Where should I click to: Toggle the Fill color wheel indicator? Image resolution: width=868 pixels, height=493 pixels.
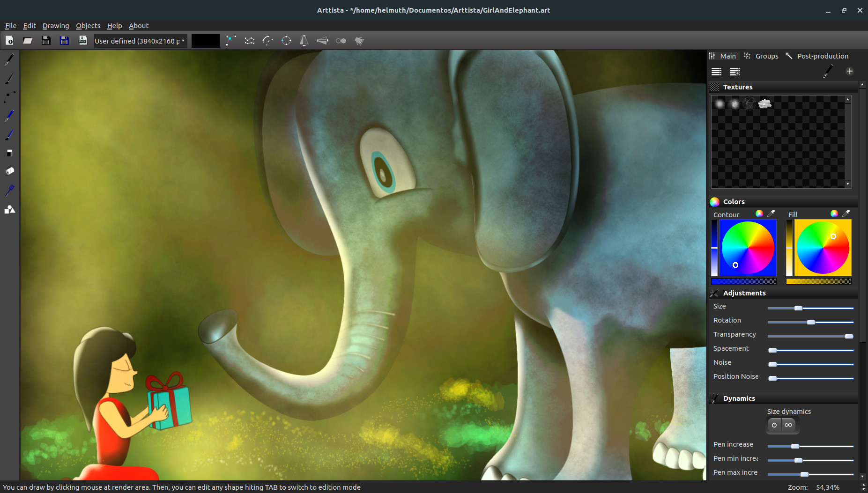(x=834, y=214)
